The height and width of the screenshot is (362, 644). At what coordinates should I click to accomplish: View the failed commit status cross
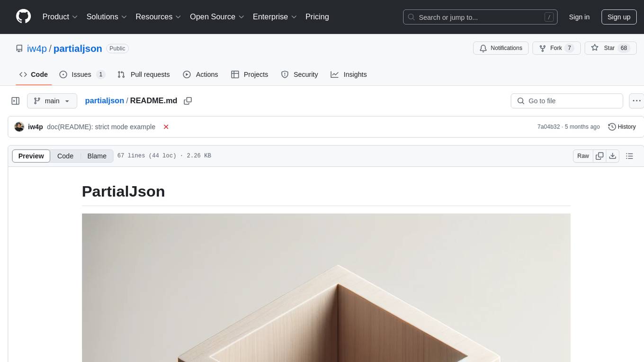pyautogui.click(x=166, y=127)
